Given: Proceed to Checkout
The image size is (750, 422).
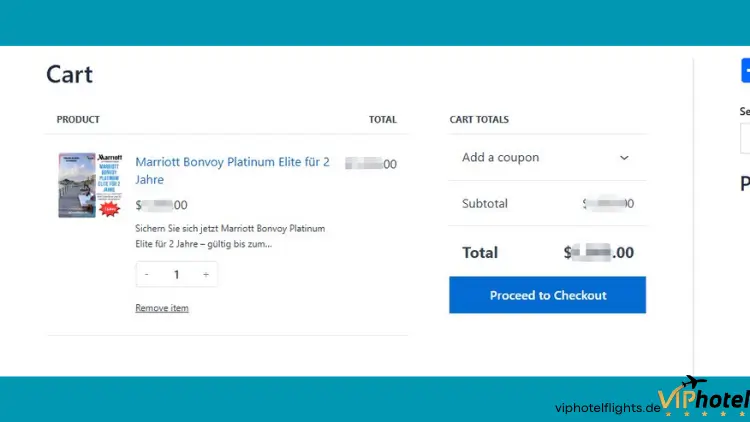Looking at the screenshot, I should (x=547, y=295).
